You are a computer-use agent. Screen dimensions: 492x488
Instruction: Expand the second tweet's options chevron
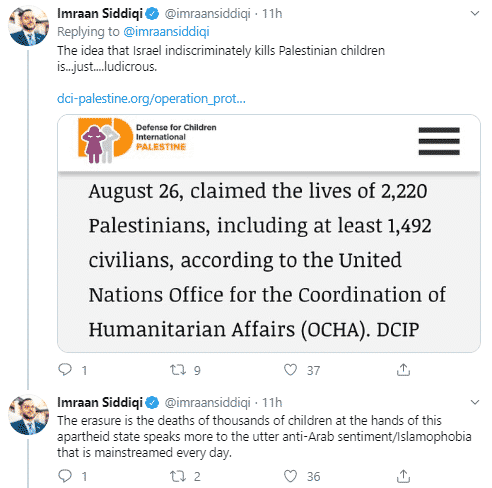click(x=475, y=402)
